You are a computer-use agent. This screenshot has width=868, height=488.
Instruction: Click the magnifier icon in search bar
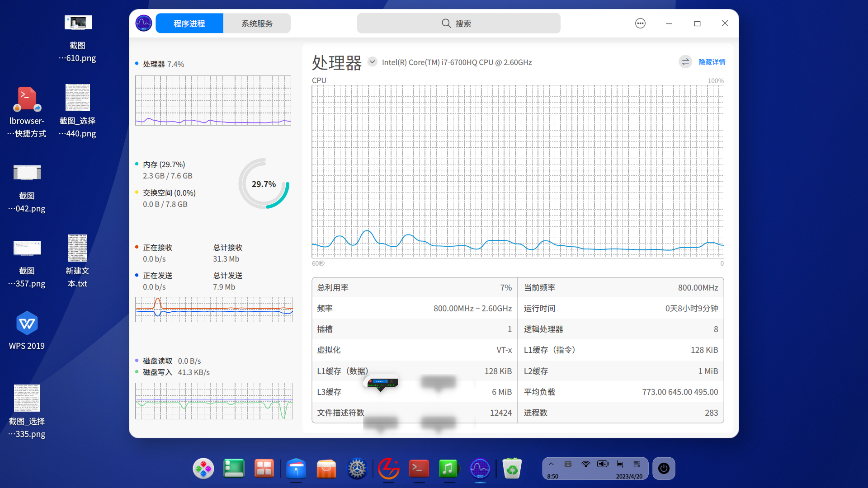click(x=446, y=23)
